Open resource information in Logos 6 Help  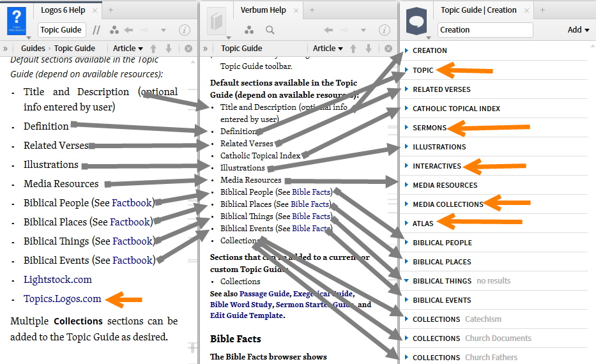pos(185,30)
